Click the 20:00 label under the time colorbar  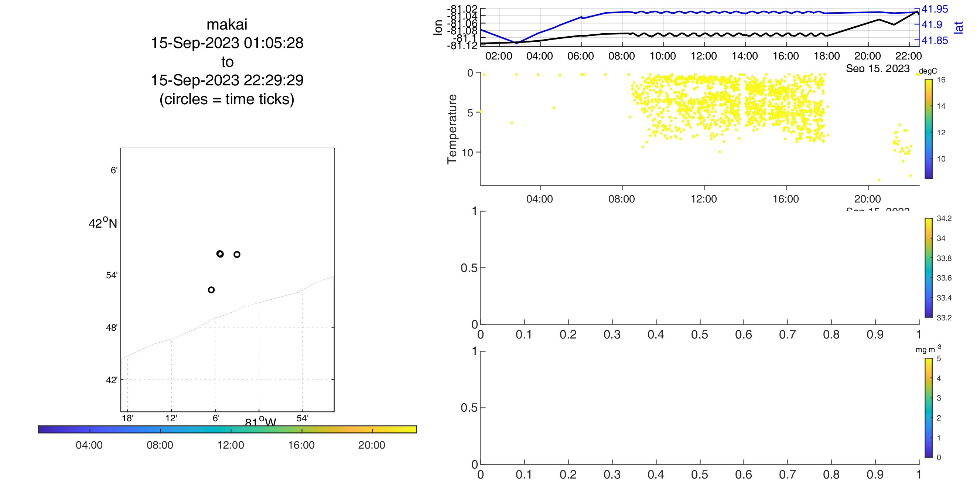pos(372,445)
